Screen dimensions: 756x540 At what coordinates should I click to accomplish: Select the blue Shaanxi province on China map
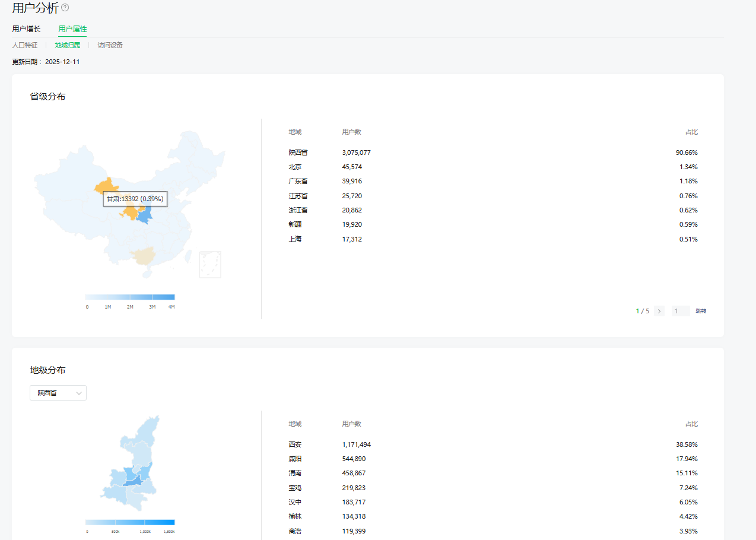click(x=143, y=215)
